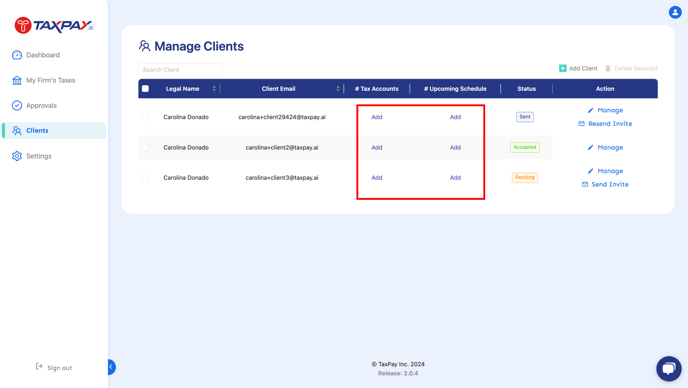Check the box for carolina+client2@taxpay.ai
688x388 pixels.
[x=145, y=147]
